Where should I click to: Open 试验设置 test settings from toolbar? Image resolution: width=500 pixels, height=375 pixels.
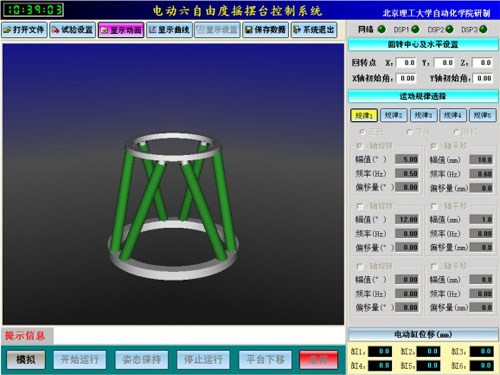tap(73, 30)
